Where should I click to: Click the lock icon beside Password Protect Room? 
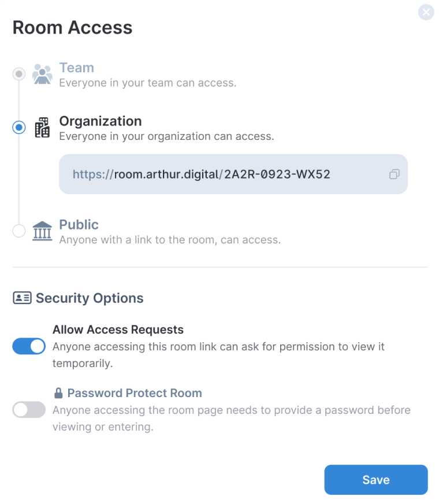pyautogui.click(x=60, y=393)
